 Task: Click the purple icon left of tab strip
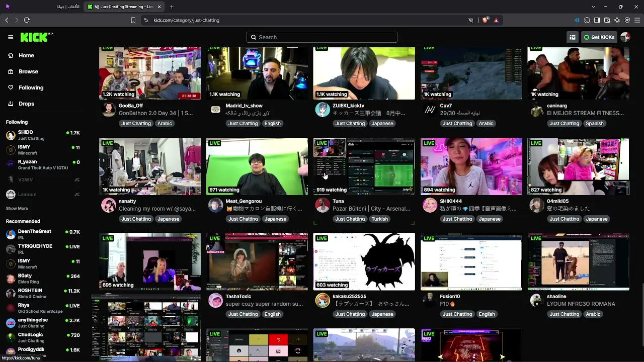8,7
